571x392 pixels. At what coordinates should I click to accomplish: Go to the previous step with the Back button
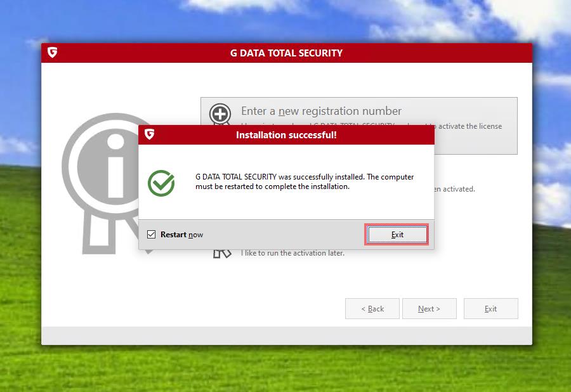coord(372,309)
